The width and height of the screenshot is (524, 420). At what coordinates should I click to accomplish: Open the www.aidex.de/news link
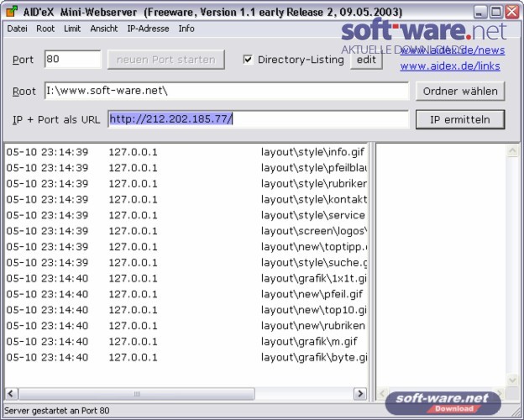click(453, 50)
